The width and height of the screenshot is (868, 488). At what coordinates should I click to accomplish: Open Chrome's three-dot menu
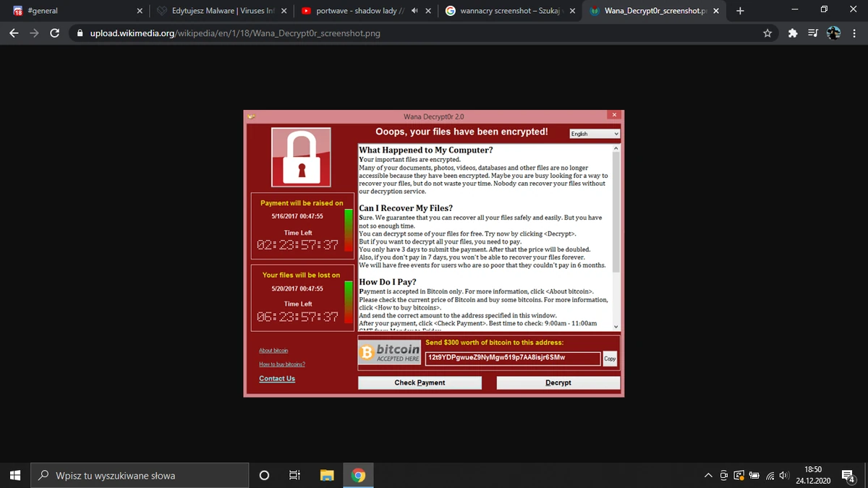(854, 33)
